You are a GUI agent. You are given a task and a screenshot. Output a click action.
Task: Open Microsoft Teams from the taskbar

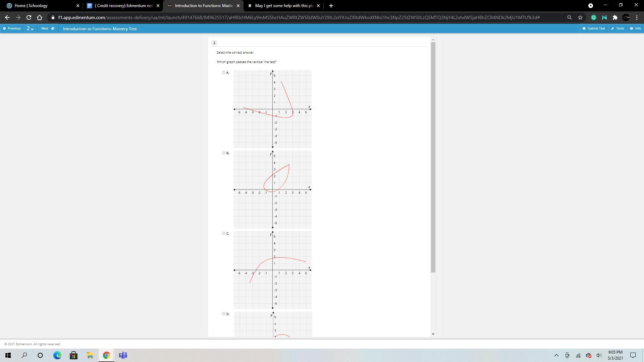click(x=123, y=355)
